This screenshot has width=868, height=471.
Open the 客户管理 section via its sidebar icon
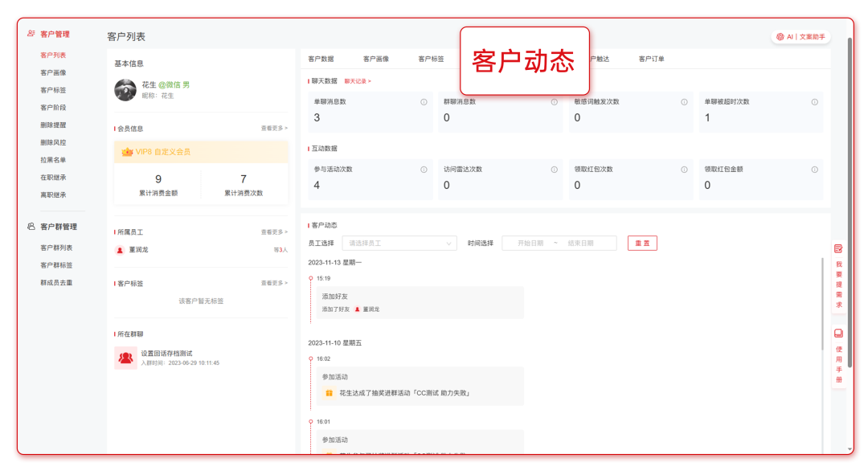29,34
